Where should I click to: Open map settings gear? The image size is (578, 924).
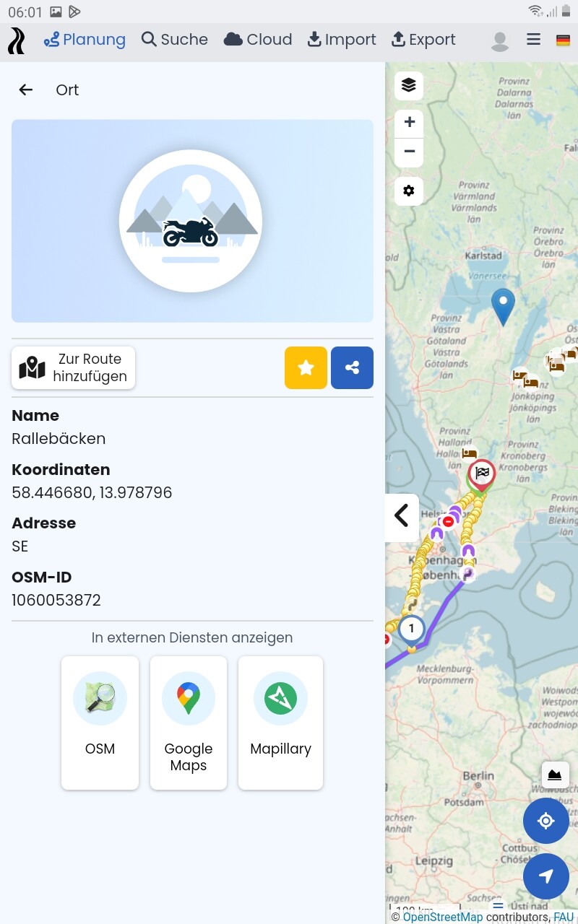click(409, 191)
